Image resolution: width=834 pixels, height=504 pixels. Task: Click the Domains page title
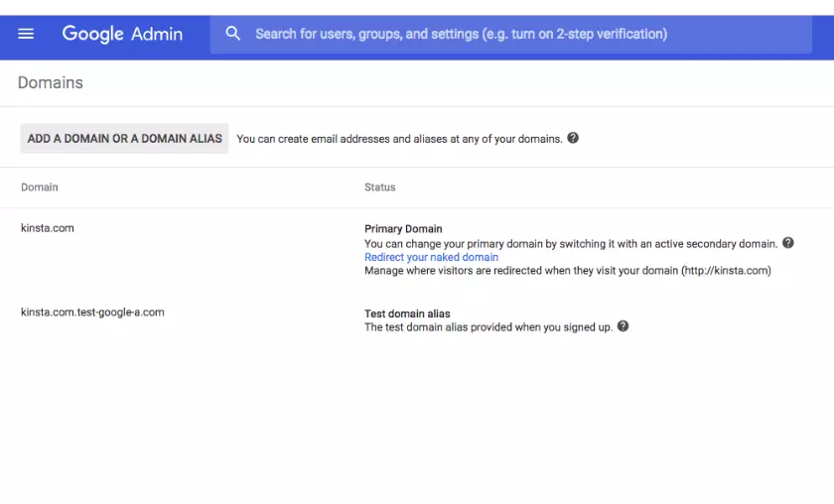pyautogui.click(x=51, y=83)
